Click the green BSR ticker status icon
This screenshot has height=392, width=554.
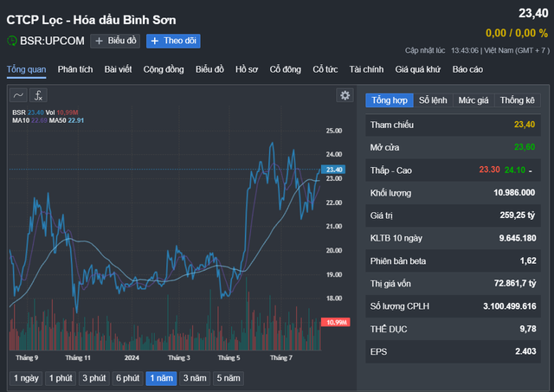12,41
